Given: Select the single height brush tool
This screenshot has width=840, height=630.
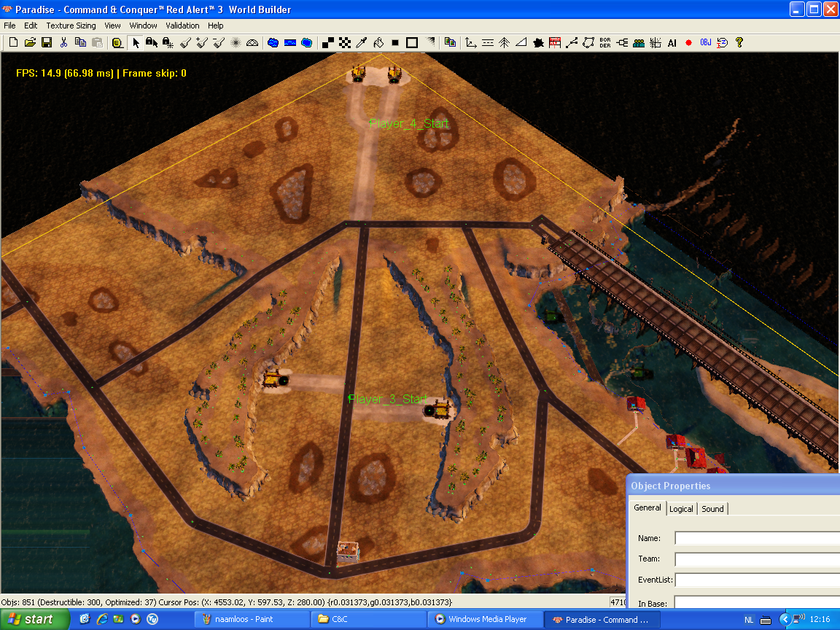Looking at the screenshot, I should (185, 42).
